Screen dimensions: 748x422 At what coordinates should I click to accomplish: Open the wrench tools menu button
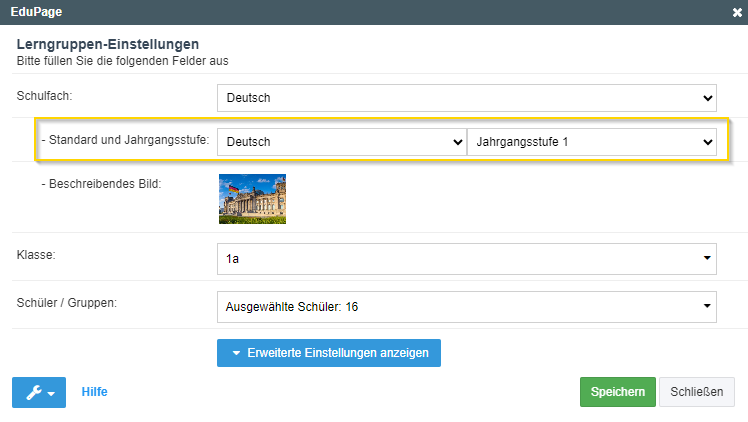click(x=39, y=392)
